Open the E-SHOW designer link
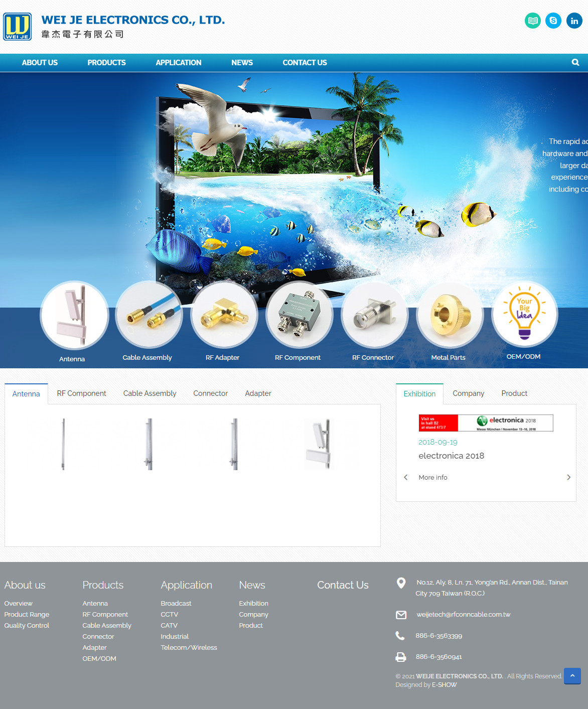 [x=444, y=685]
